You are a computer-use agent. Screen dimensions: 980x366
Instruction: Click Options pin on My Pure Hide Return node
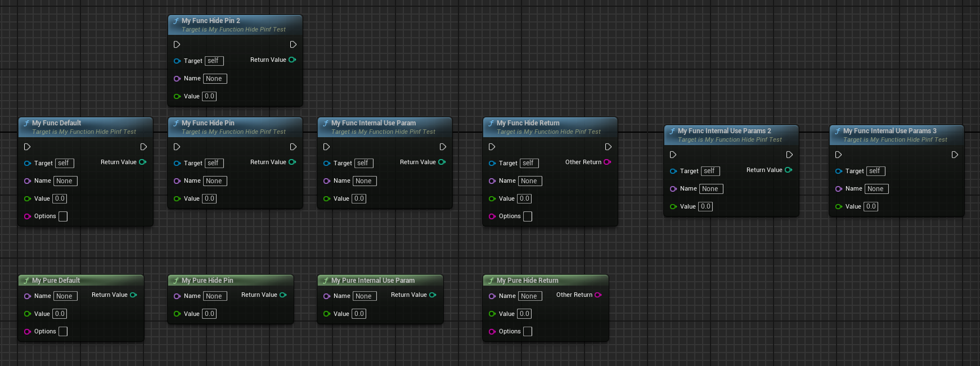[x=492, y=332]
